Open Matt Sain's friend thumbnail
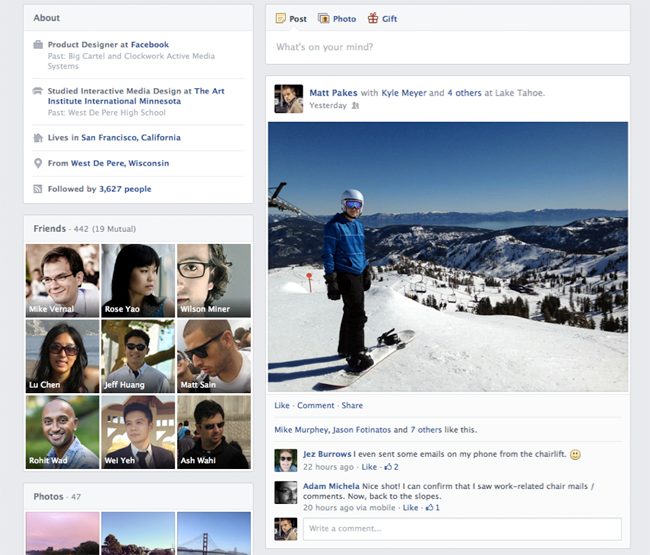The height and width of the screenshot is (555, 650). [x=214, y=356]
